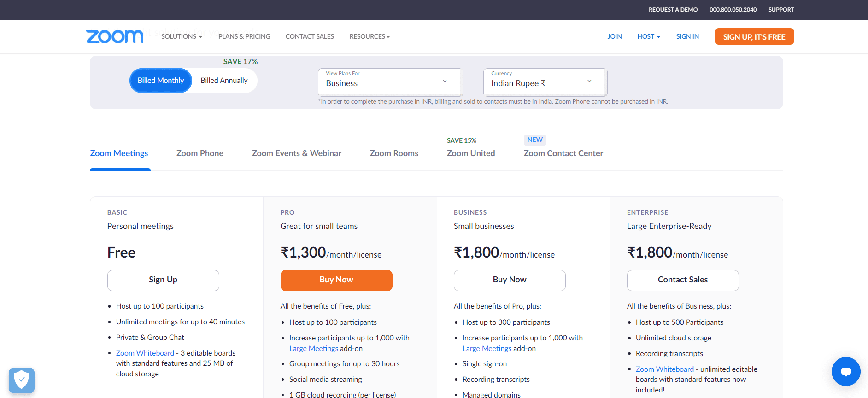Open Zoom Events & Webinar tab
The width and height of the screenshot is (868, 398).
point(297,153)
